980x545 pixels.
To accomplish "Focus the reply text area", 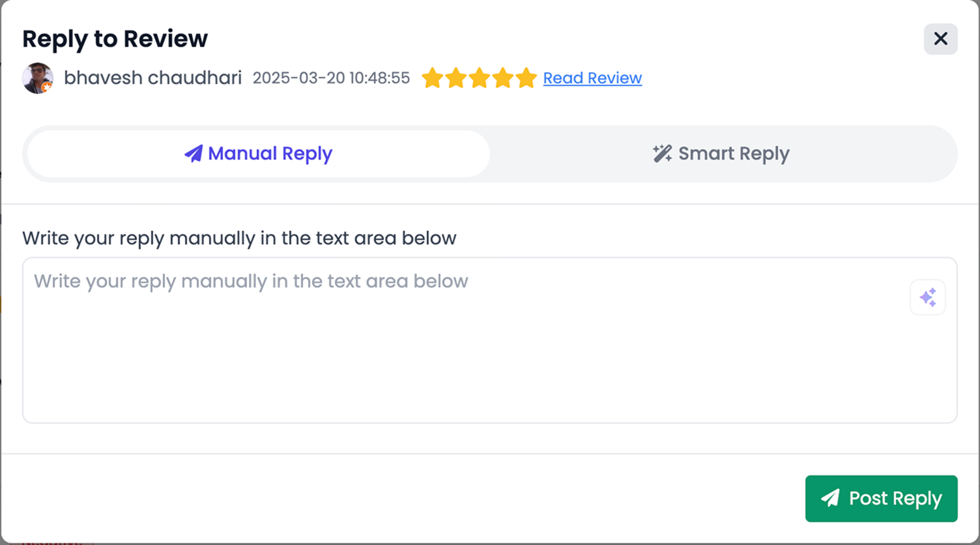I will (x=490, y=340).
